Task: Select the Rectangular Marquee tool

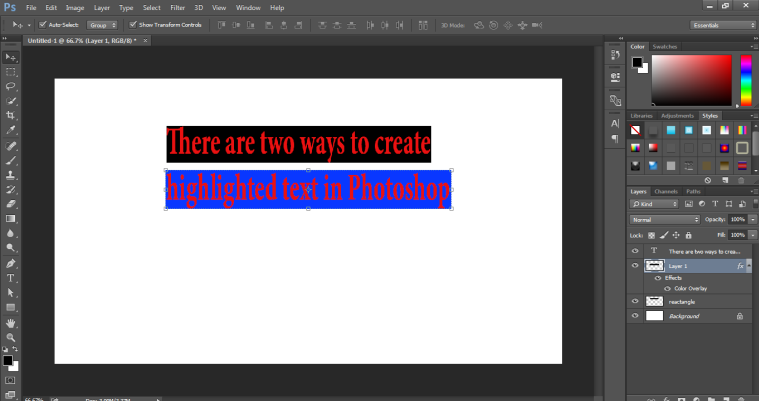Action: tap(11, 72)
